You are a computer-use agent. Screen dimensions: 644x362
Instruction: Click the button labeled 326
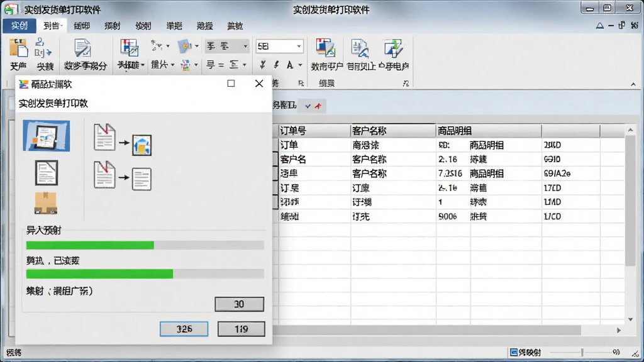coord(184,329)
